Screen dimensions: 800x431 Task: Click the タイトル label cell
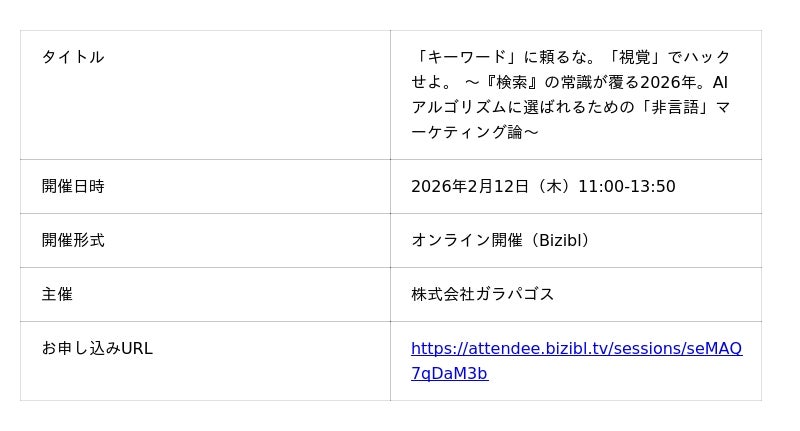(x=73, y=57)
